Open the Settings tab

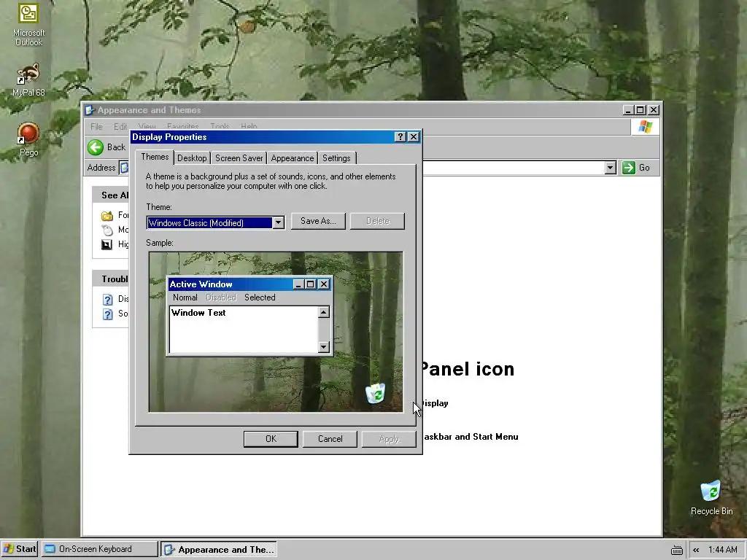[x=336, y=158]
